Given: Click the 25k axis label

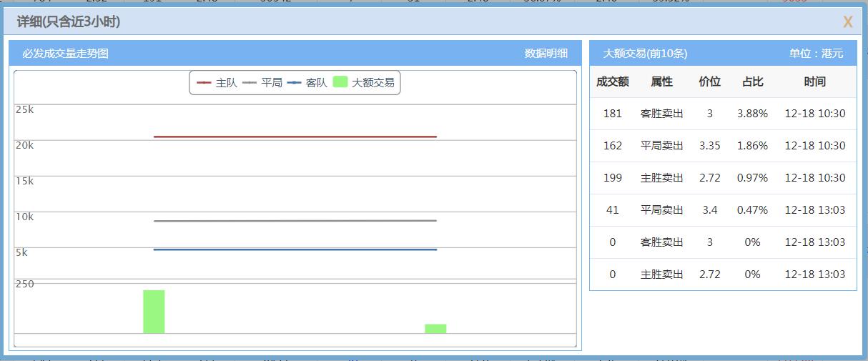Looking at the screenshot, I should pyautogui.click(x=25, y=110).
